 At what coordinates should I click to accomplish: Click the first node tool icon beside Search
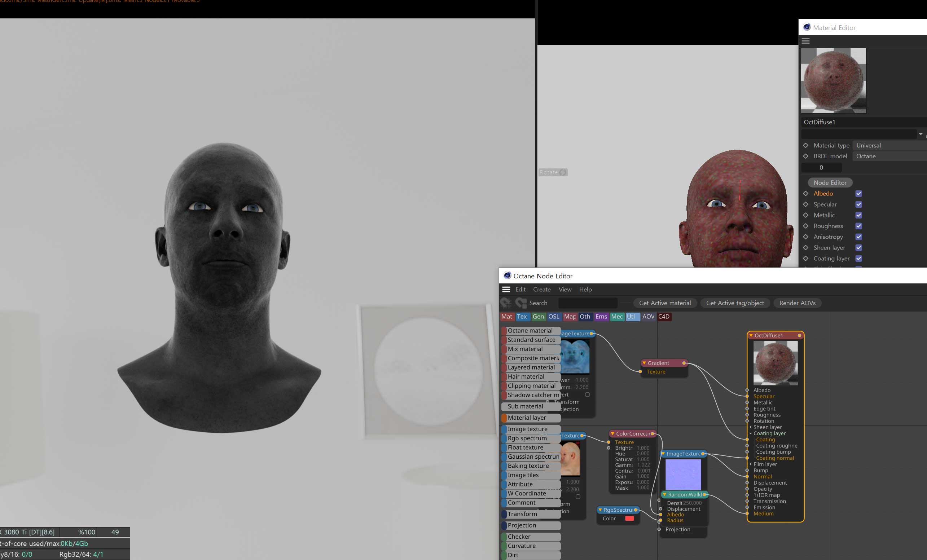[506, 303]
